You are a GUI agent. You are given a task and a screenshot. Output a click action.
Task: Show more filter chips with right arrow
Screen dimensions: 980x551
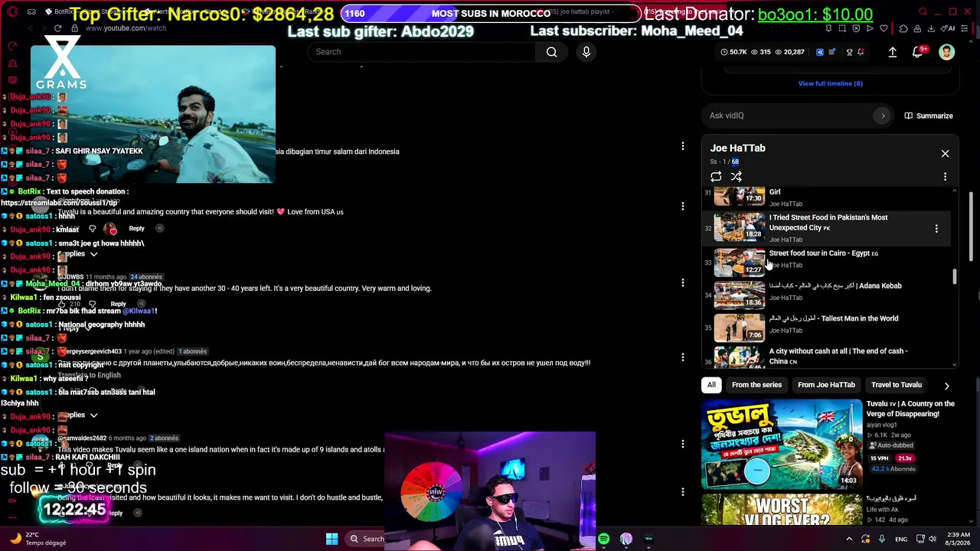pos(946,386)
